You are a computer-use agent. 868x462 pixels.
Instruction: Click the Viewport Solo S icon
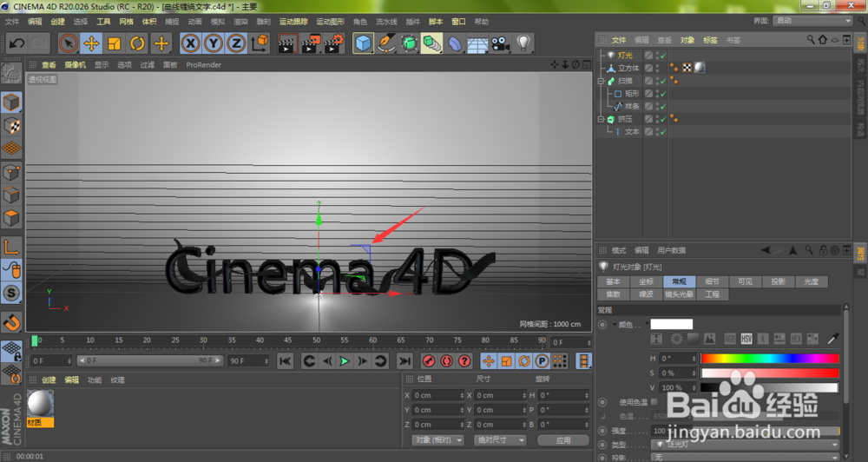click(11, 293)
